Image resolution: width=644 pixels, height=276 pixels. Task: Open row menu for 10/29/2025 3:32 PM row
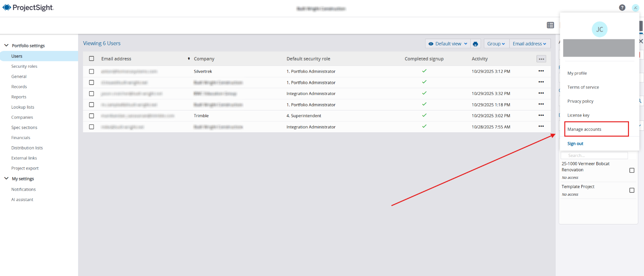coord(541,93)
